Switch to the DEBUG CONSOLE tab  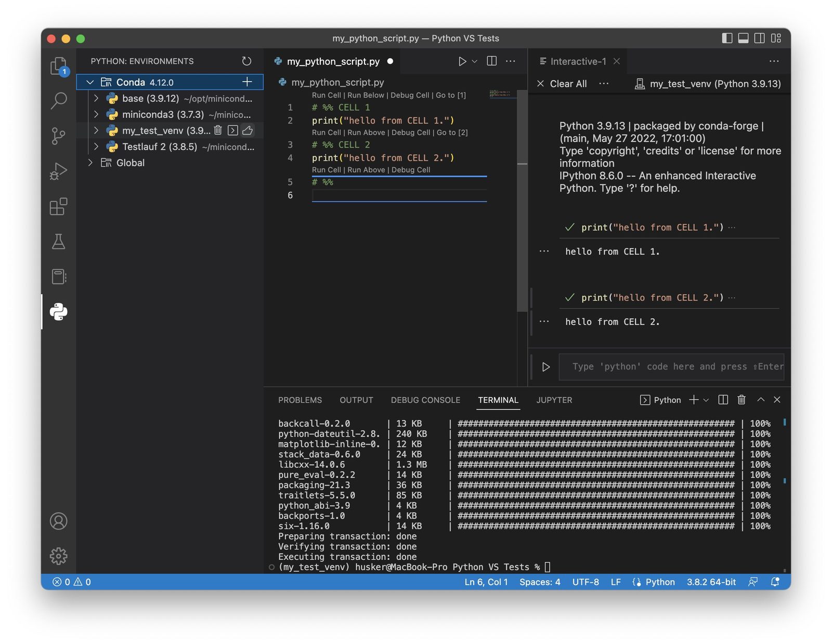click(x=425, y=400)
